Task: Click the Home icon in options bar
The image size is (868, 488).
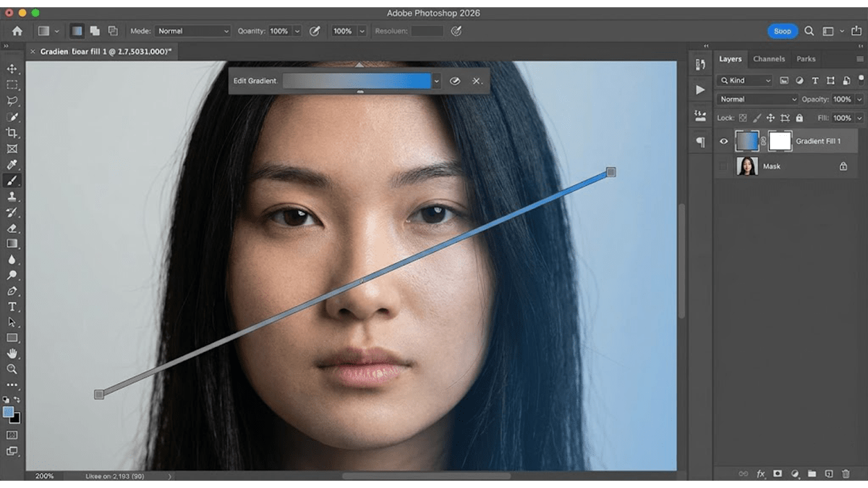Action: click(17, 31)
